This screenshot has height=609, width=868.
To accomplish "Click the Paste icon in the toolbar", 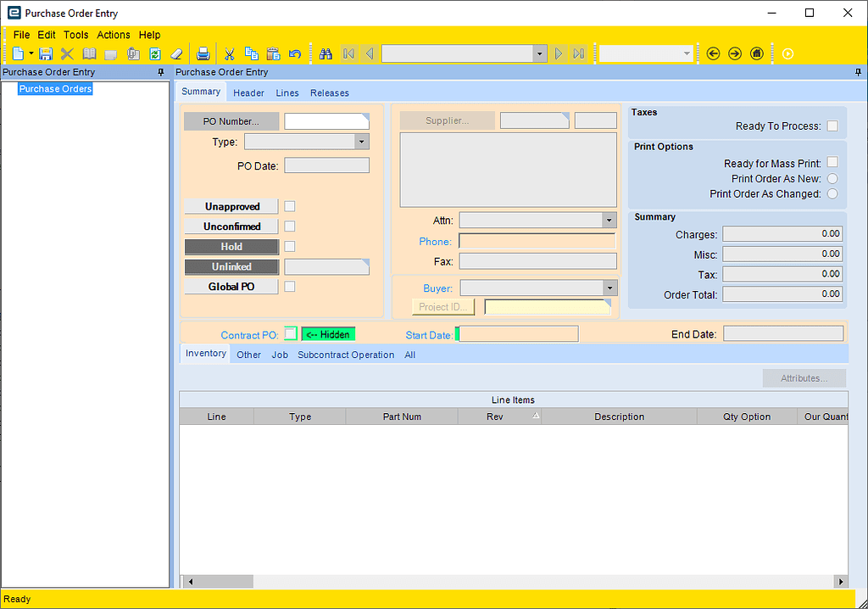I will coord(272,53).
